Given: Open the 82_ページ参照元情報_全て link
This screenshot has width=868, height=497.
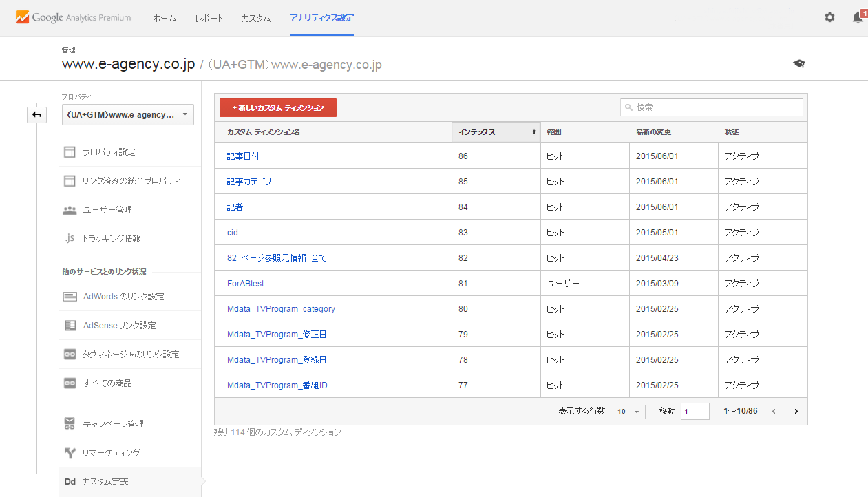Looking at the screenshot, I should [277, 258].
